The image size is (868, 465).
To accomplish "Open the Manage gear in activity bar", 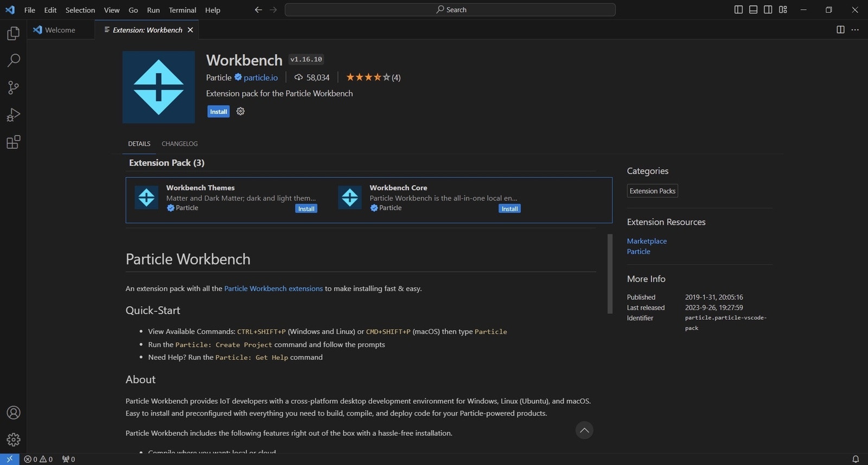I will [x=13, y=440].
